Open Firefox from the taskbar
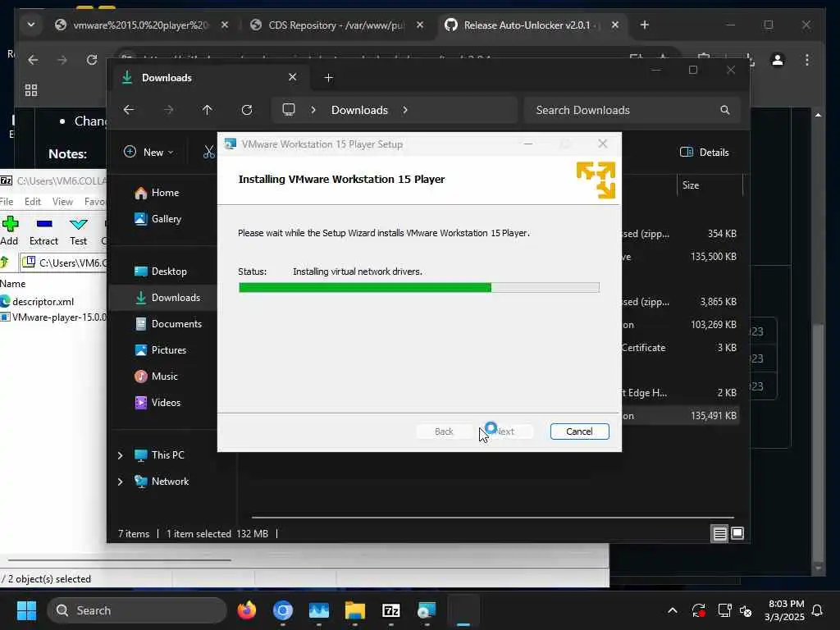Viewport: 840px width, 630px height. tap(247, 610)
